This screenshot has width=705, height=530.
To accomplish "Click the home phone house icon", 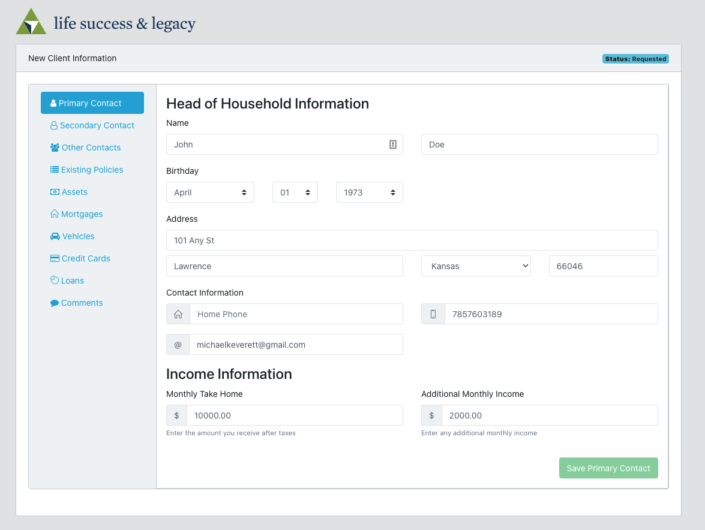I will (x=178, y=314).
